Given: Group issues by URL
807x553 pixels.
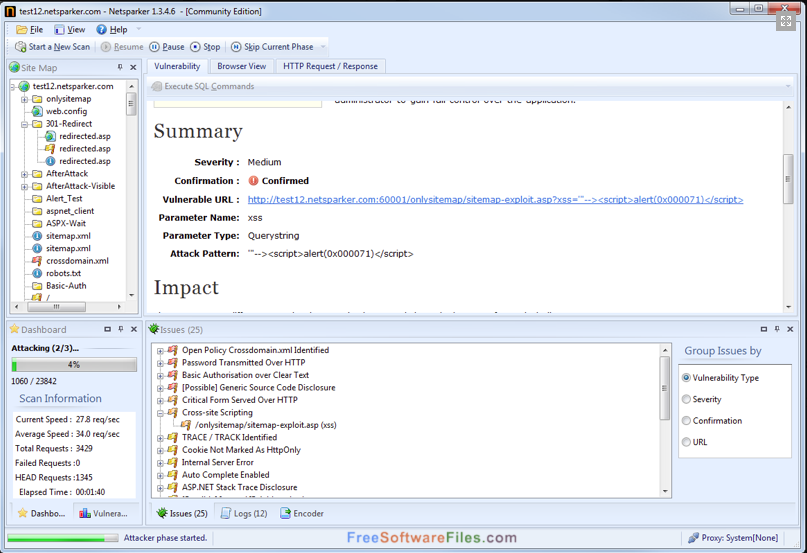Looking at the screenshot, I should pyautogui.click(x=694, y=442).
